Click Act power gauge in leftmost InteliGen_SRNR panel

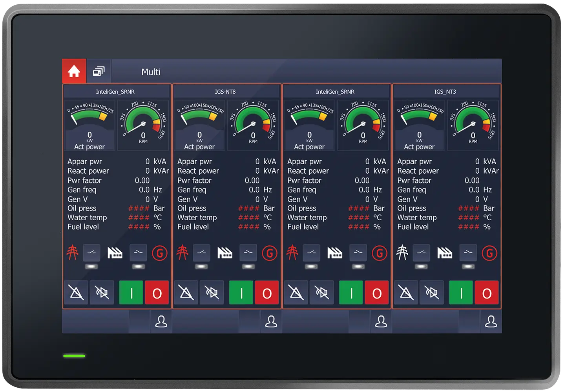89,125
